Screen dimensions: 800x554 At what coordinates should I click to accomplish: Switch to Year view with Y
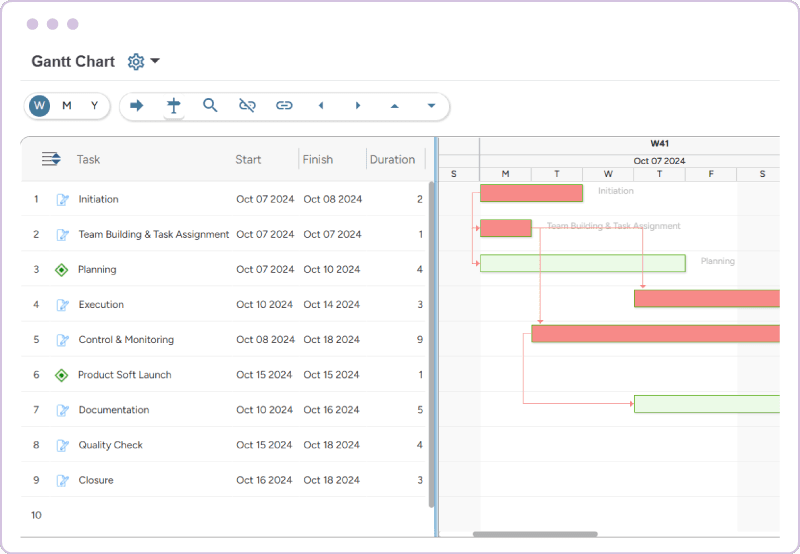(x=94, y=106)
